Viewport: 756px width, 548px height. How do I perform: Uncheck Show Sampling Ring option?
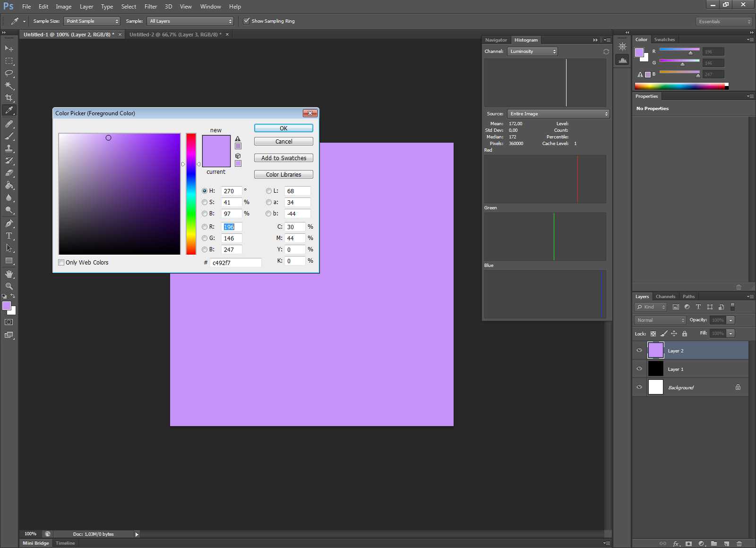pos(246,21)
